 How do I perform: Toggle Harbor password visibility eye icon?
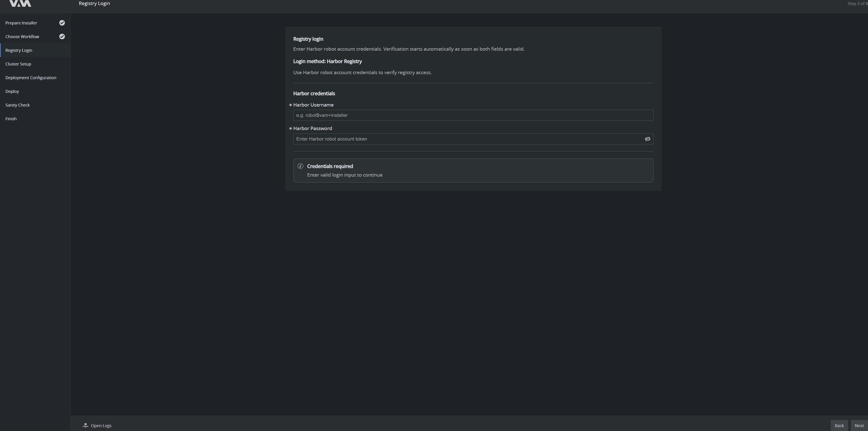(x=647, y=139)
